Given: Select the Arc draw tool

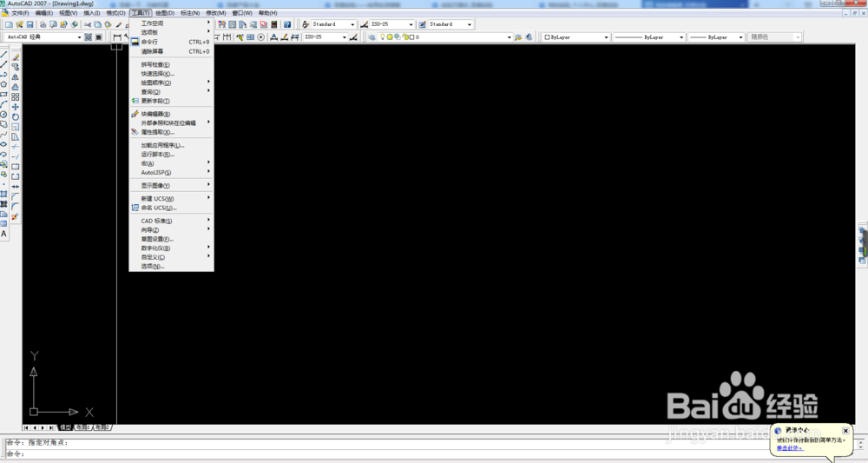Looking at the screenshot, I should [x=3, y=104].
